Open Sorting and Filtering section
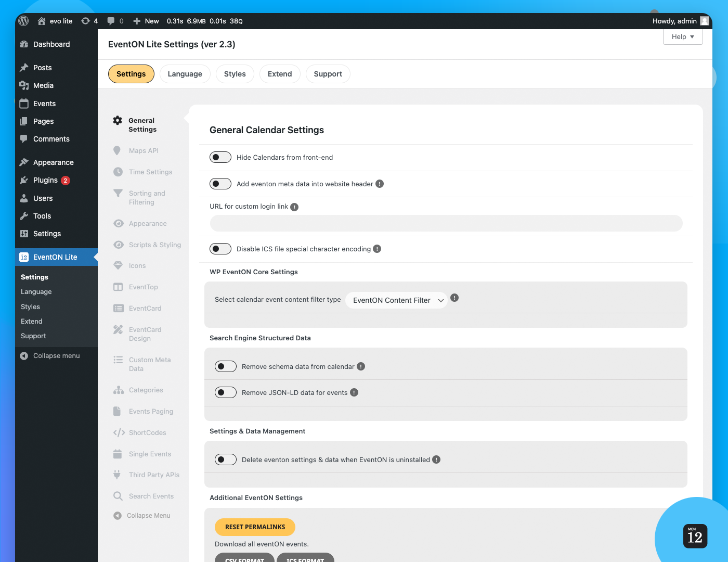728x562 pixels. [147, 198]
